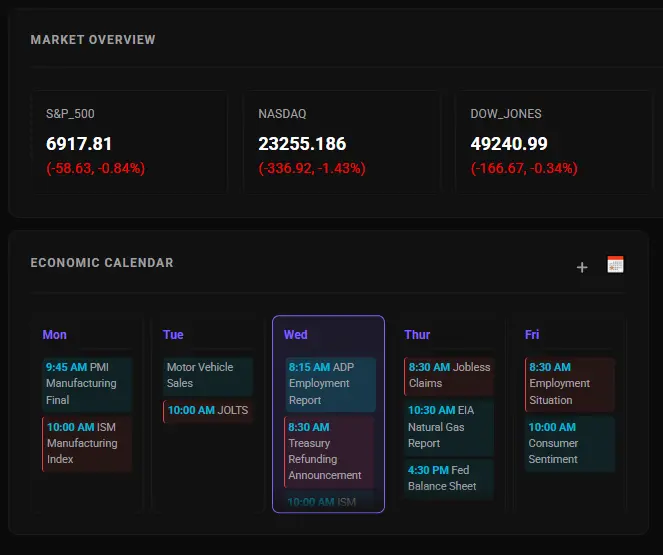Click the change text (-166.67, -0.34%)
This screenshot has height=555, width=663.
(524, 169)
